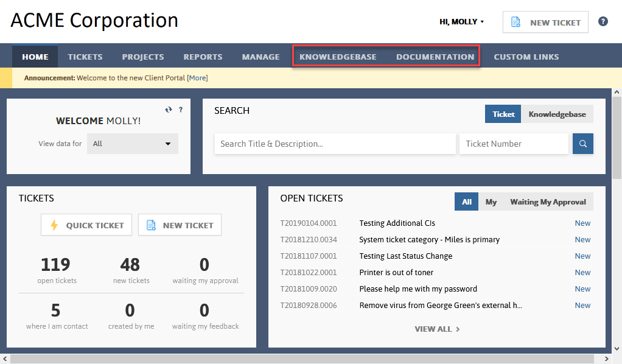Click the lightning Quick Ticket button
This screenshot has height=364, width=622.
click(86, 225)
